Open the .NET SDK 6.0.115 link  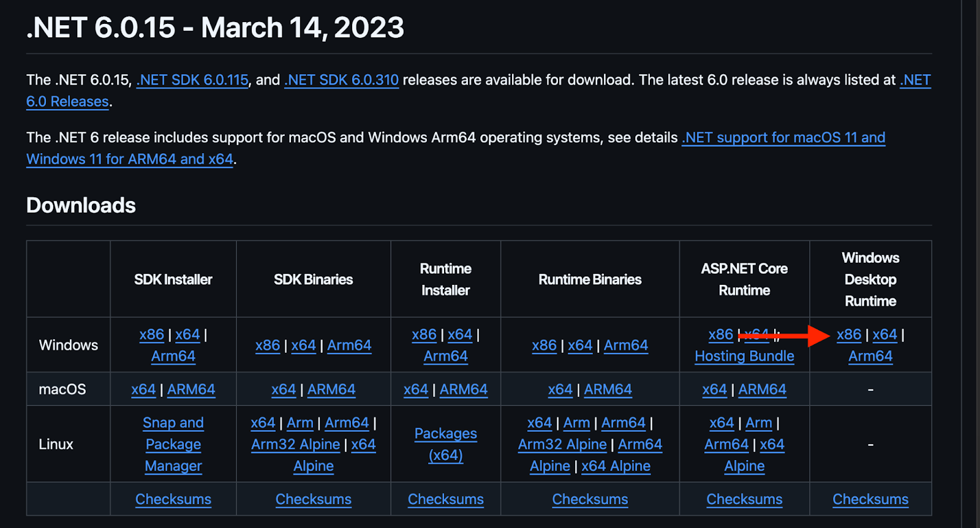[192, 80]
